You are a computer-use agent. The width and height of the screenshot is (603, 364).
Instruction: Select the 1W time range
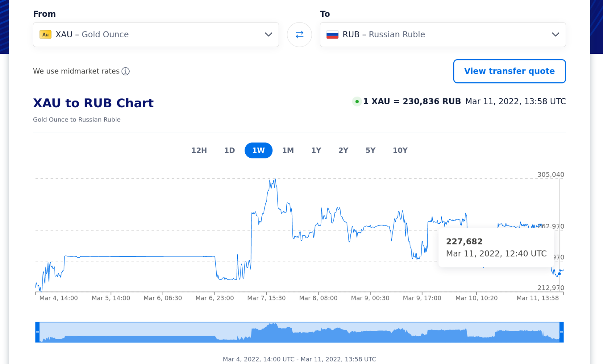[258, 150]
